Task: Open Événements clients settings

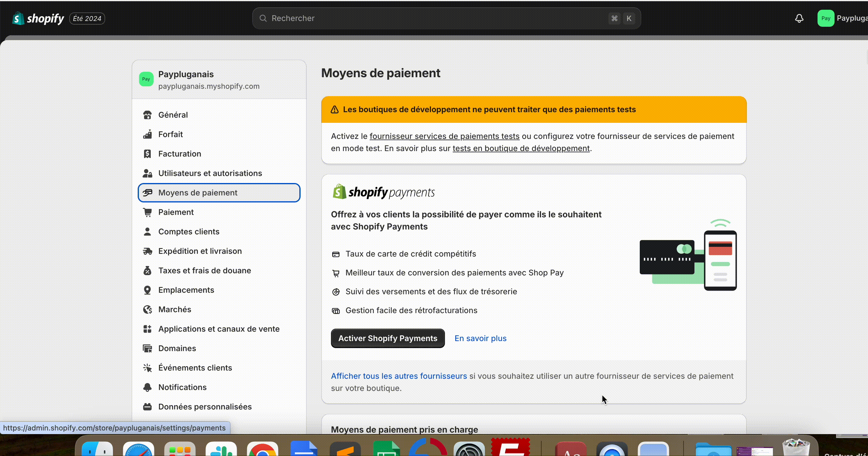Action: pos(219,368)
